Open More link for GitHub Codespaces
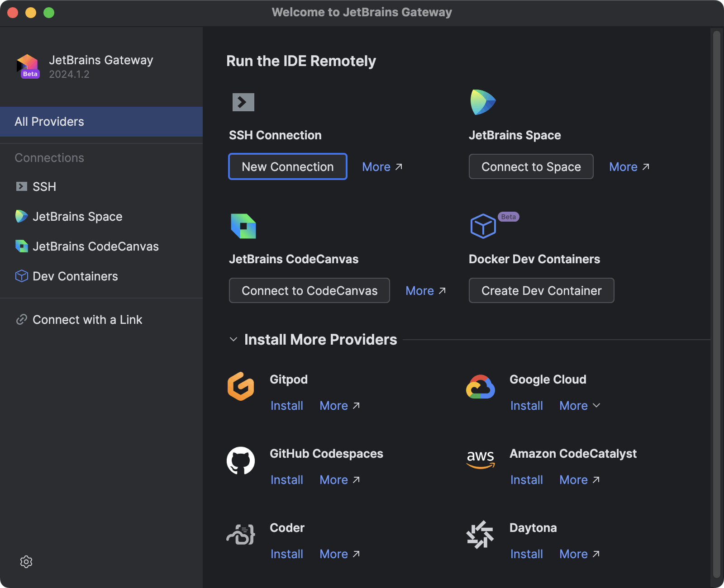The height and width of the screenshot is (588, 724). point(340,480)
